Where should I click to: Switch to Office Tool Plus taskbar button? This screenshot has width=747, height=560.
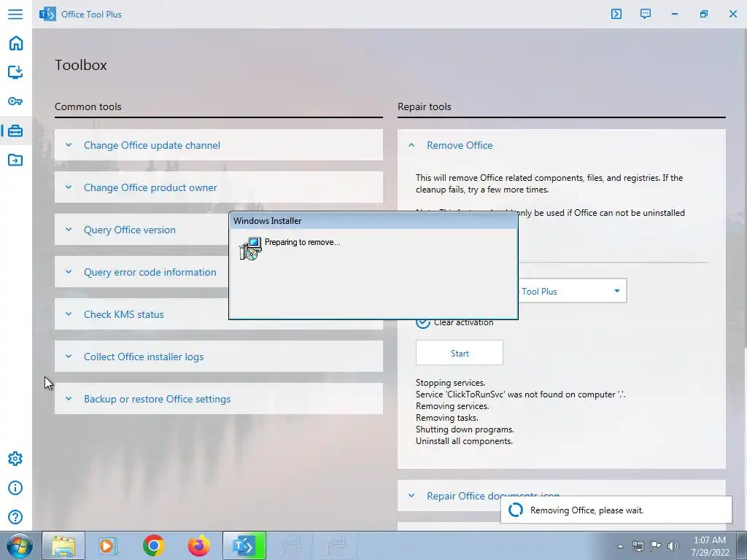(x=244, y=545)
